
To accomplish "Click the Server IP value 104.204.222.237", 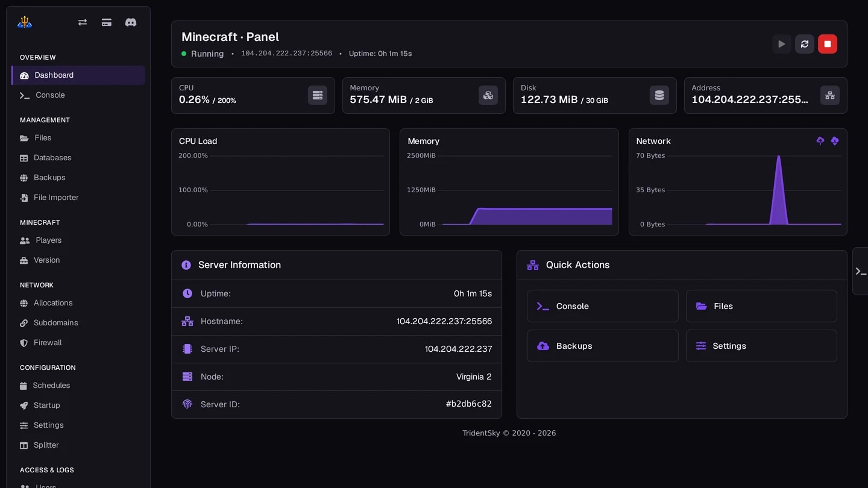I will [x=458, y=349].
